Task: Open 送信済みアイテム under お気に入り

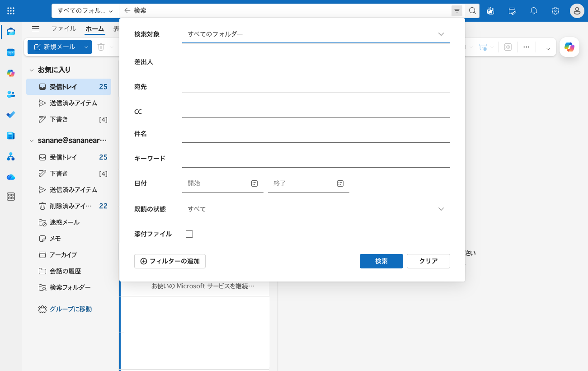Action: click(69, 103)
